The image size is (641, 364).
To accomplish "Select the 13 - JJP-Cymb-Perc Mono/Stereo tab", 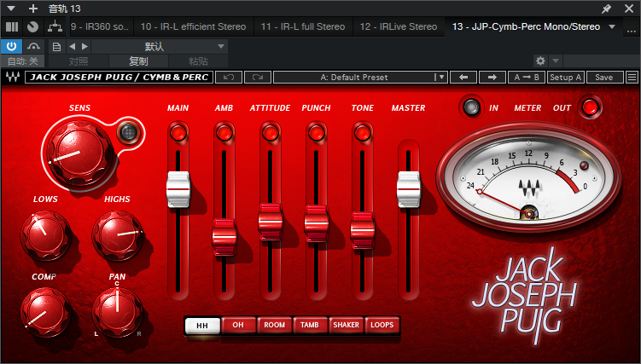I will (526, 27).
